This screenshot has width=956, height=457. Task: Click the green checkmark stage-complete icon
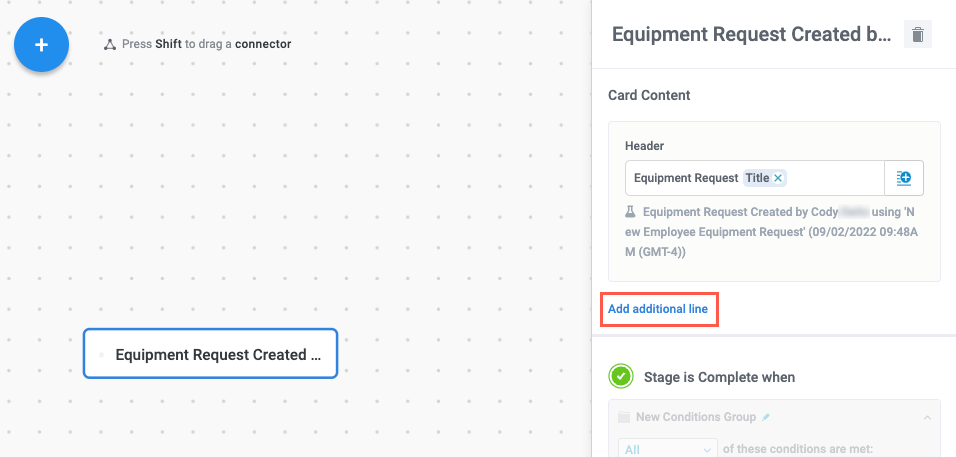(x=621, y=377)
